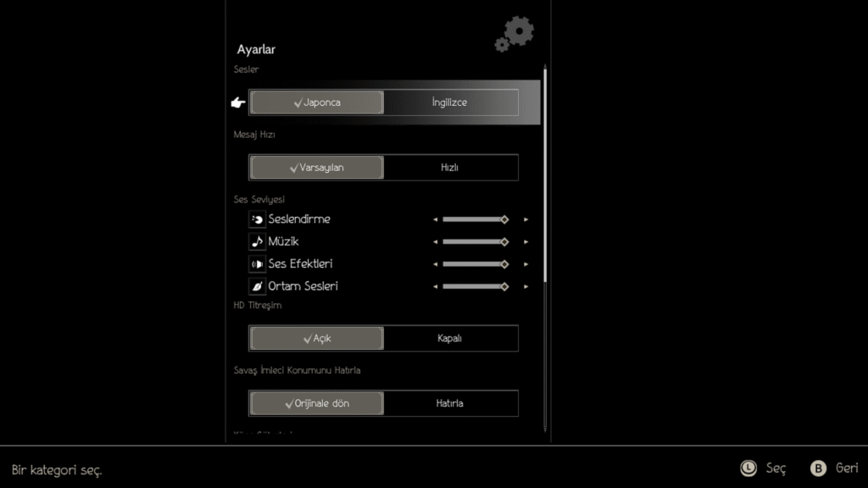Turn HD Titreşim to Kapalı
The image size is (868, 488).
tap(449, 338)
